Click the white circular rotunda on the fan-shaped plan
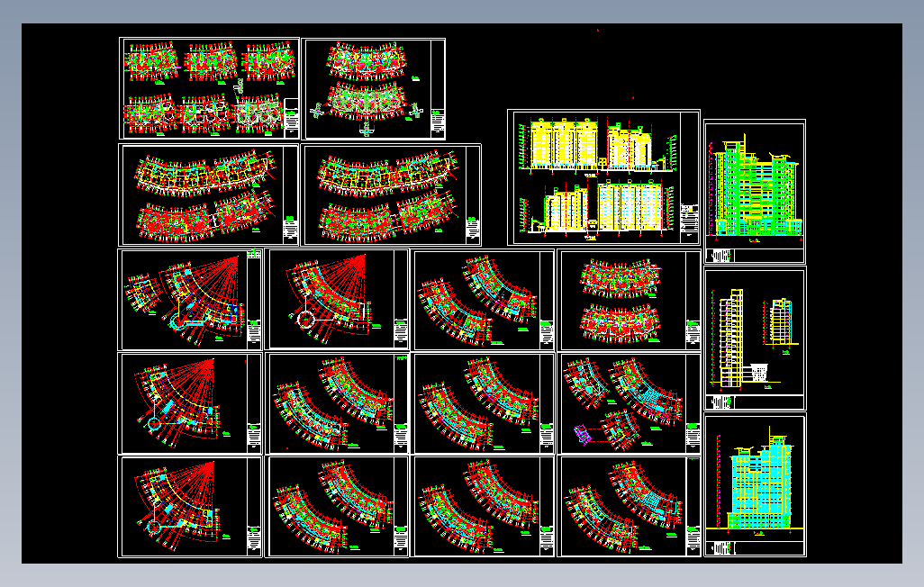 coord(306,319)
